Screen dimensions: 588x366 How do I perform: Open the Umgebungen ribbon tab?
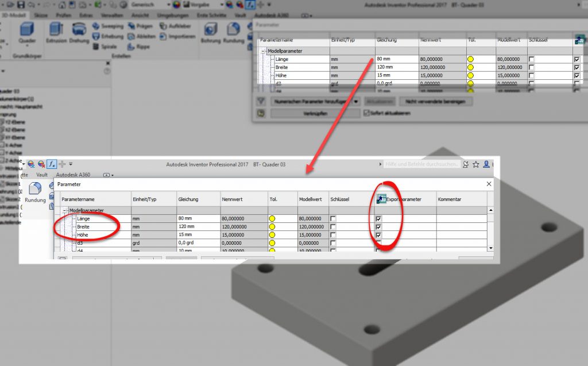click(172, 15)
